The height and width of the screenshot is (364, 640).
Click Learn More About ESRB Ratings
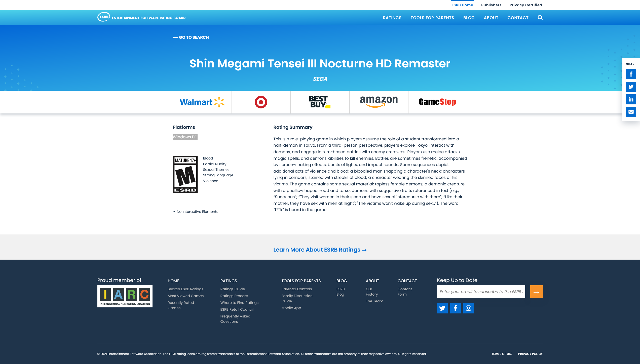[x=320, y=250]
